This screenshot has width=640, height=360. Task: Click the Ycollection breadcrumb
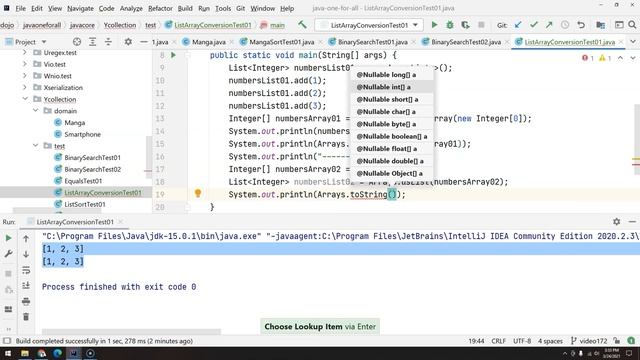coord(120,25)
